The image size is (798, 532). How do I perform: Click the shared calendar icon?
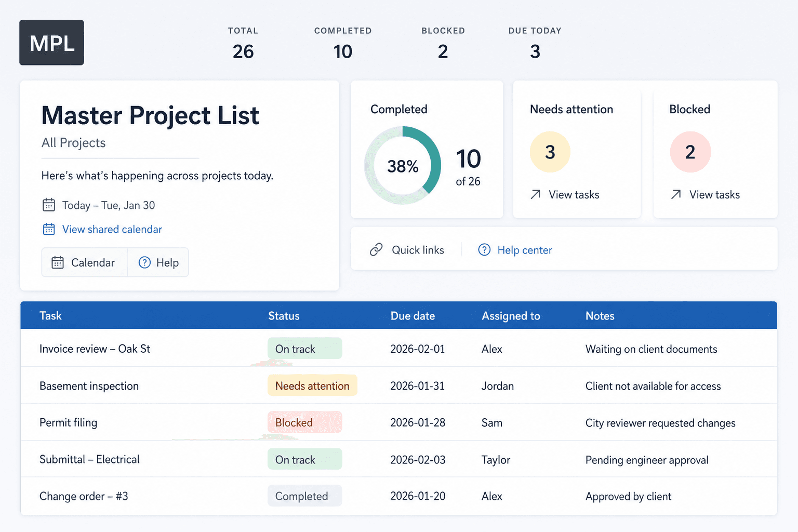pos(49,229)
